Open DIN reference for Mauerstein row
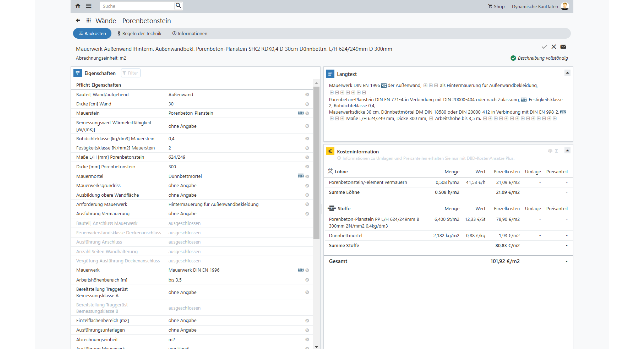 (300, 113)
